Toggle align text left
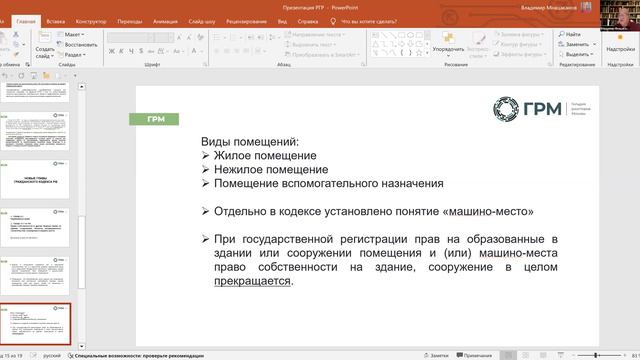The image size is (640, 360). click(217, 51)
